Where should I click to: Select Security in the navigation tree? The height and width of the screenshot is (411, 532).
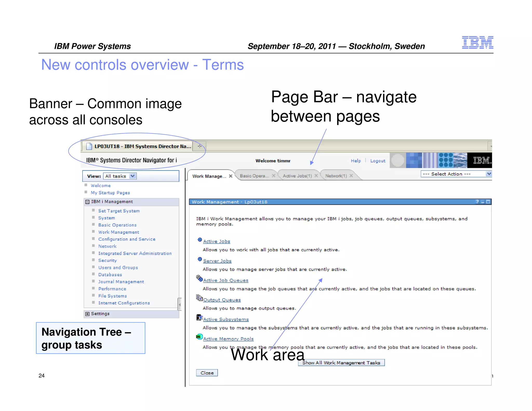coord(108,260)
